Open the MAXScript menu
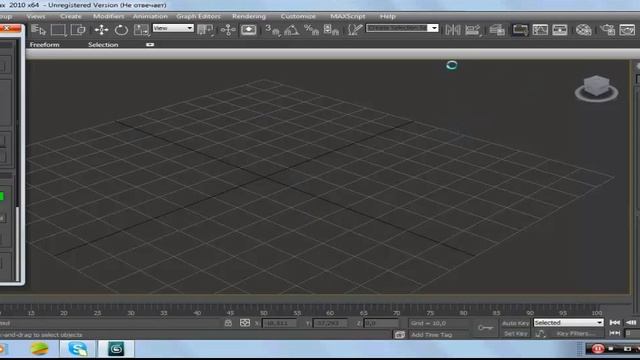 pos(348,16)
